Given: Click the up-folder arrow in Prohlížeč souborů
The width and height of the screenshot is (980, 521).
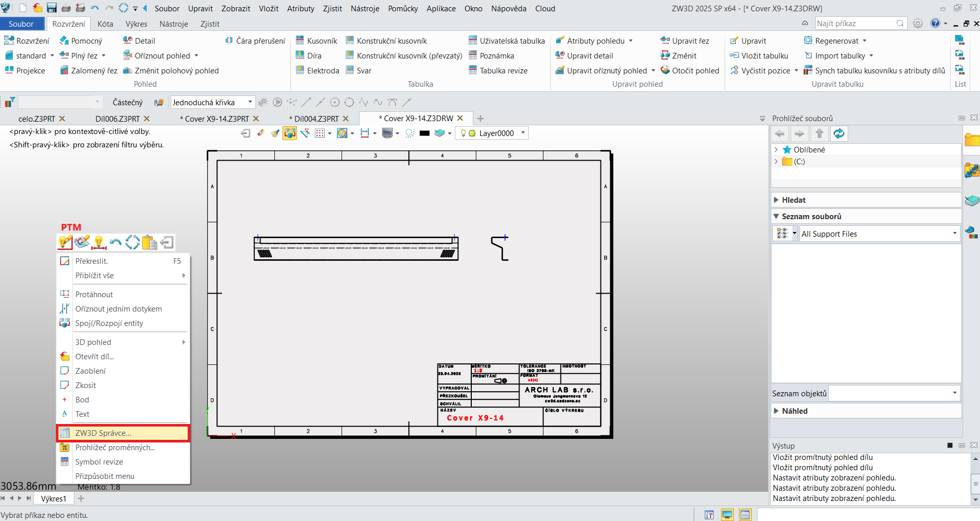Looking at the screenshot, I should 819,133.
